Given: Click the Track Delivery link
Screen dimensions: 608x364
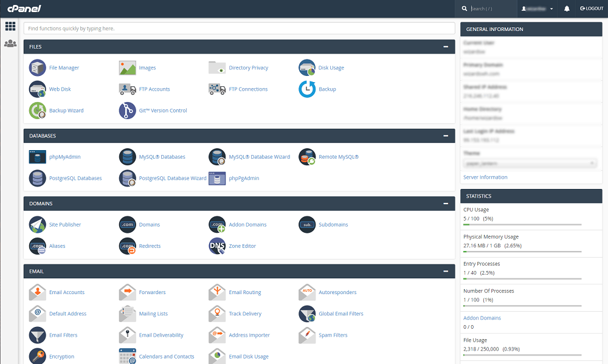Looking at the screenshot, I should [x=245, y=314].
